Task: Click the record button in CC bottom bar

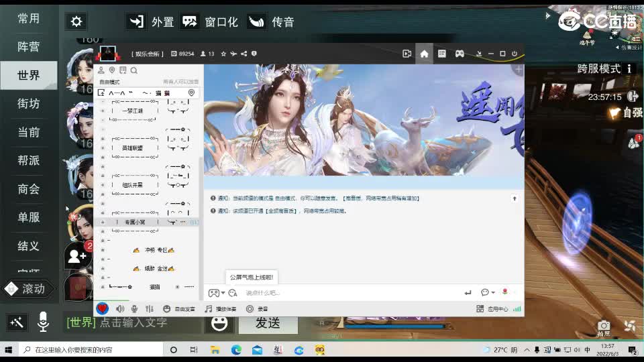Action: point(257,308)
